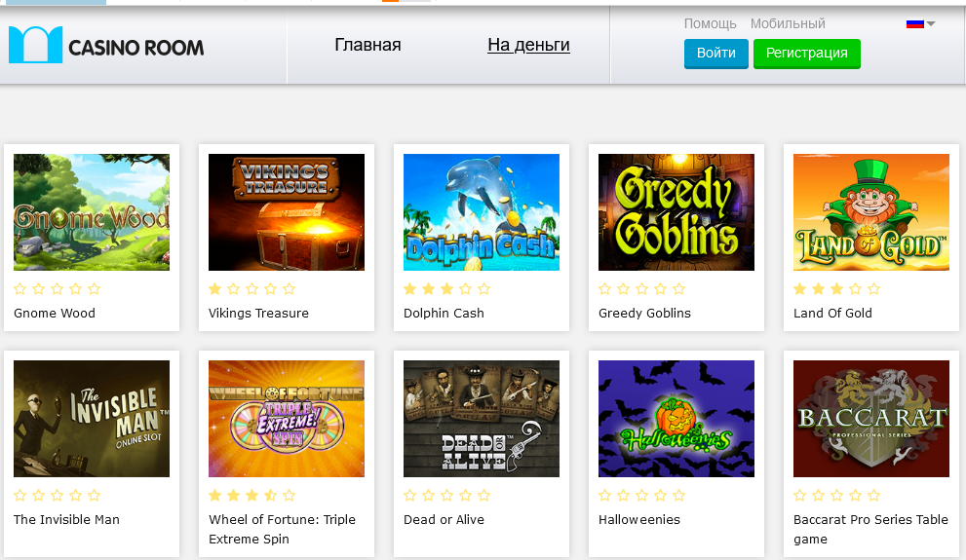The image size is (966, 560).
Task: Open The Invisible Man game thumbnail
Action: 92,419
